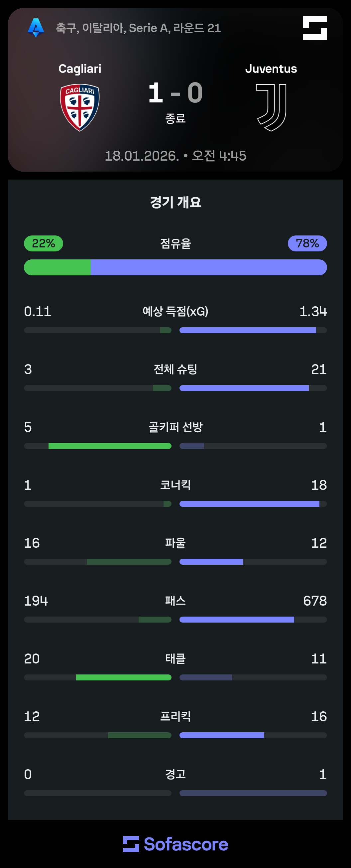Screen dimensions: 351x868
Task: Click the Cagliari team name
Action: click(80, 69)
